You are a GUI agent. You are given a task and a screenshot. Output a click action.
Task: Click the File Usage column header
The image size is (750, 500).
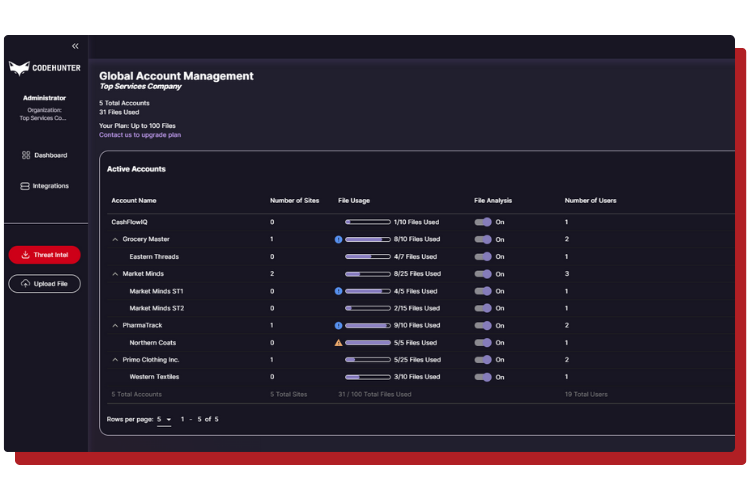click(354, 200)
